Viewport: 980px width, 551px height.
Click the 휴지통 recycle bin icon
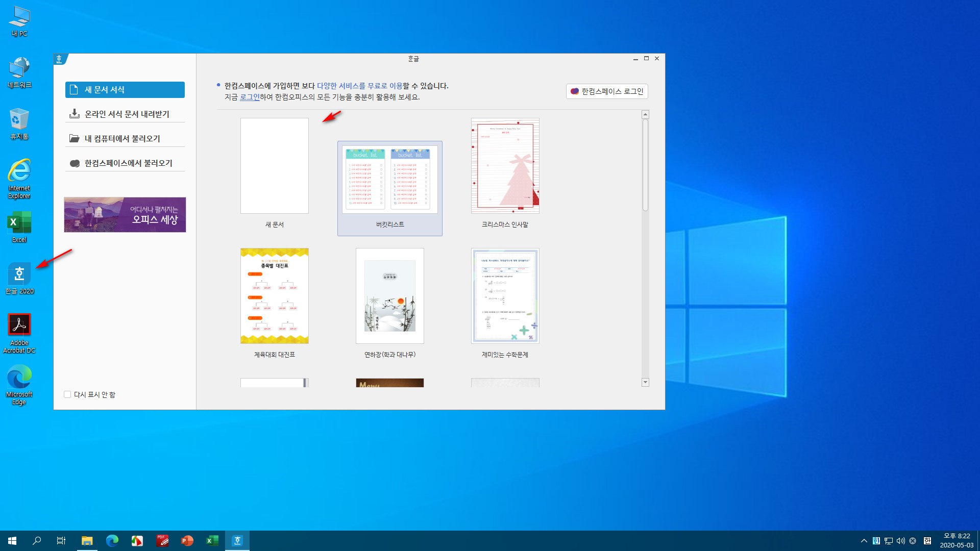click(19, 124)
